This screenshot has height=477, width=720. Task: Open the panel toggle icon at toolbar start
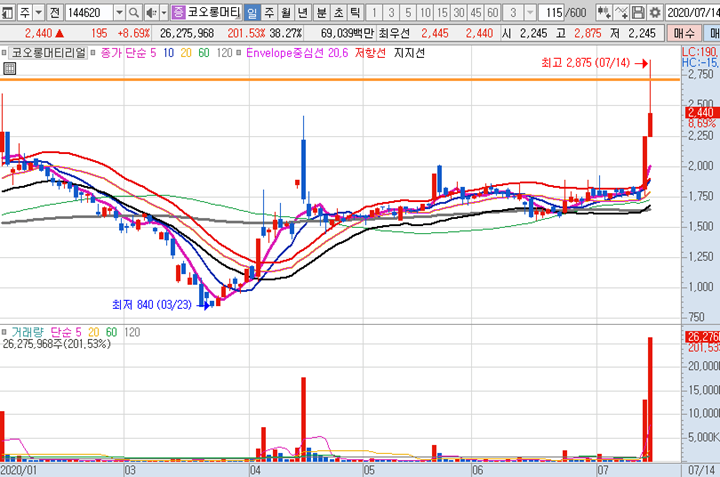[6, 13]
